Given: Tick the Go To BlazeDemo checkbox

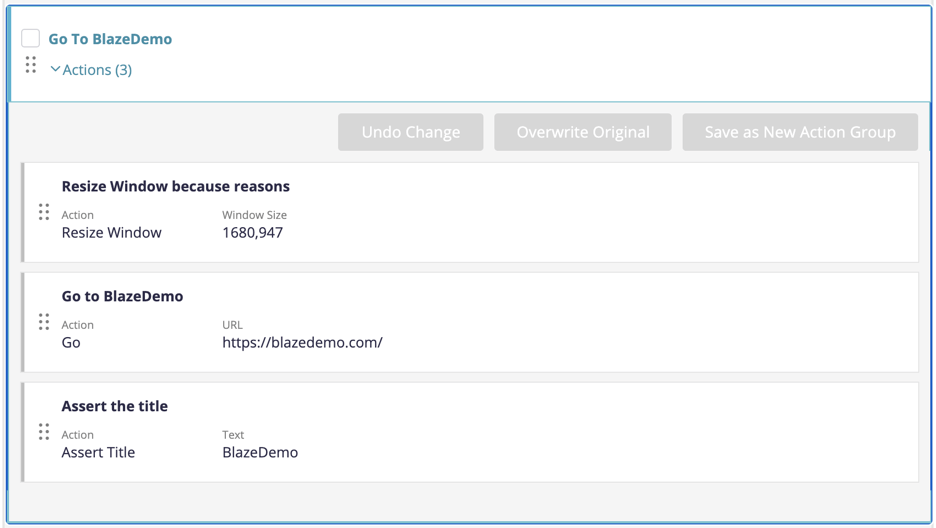Looking at the screenshot, I should click(30, 38).
